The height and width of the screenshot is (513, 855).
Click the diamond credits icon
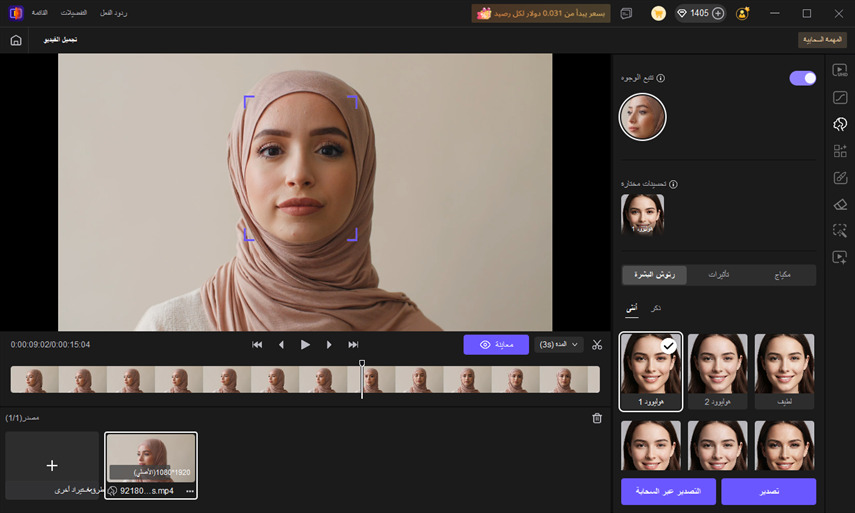[x=682, y=13]
